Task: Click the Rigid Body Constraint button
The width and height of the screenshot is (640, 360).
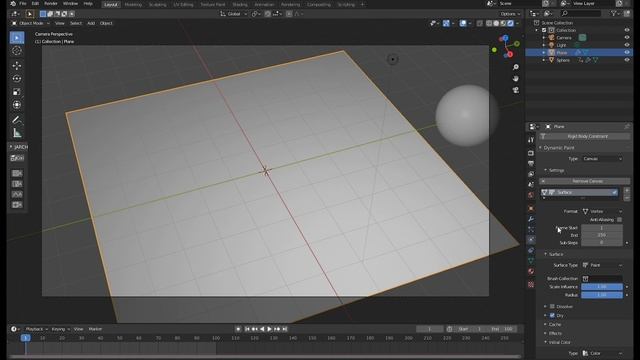Action: click(585, 136)
